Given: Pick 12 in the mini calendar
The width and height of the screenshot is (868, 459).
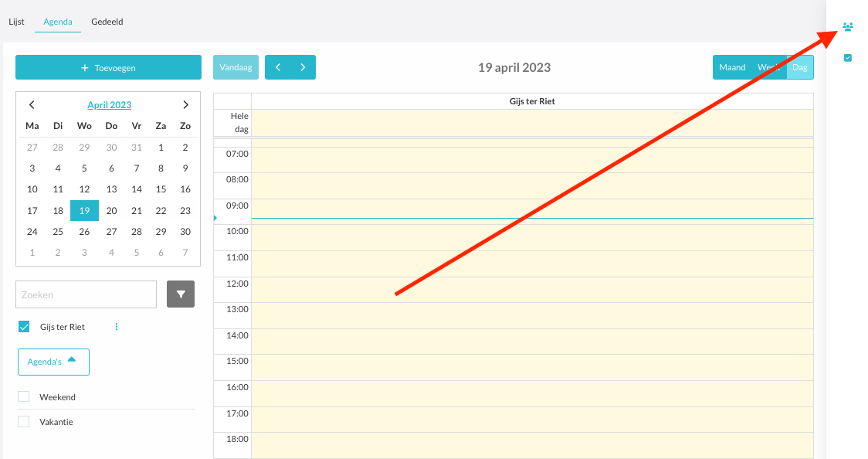Looking at the screenshot, I should tap(84, 189).
